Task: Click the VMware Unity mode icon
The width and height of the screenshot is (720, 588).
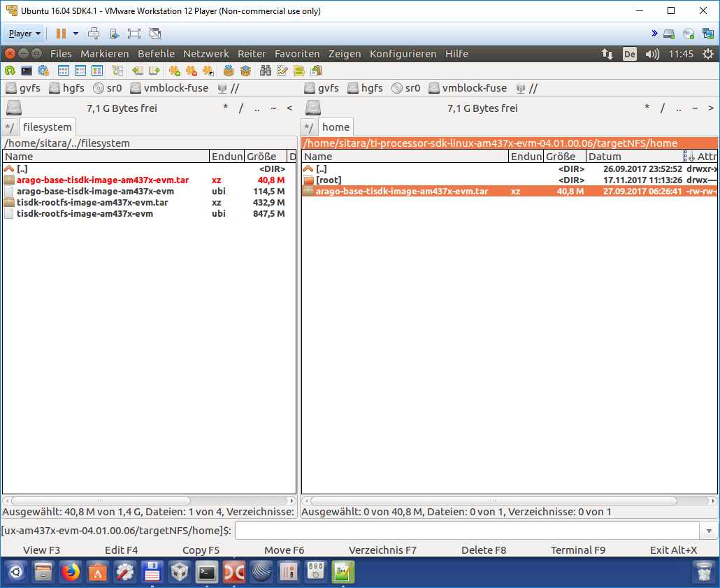Action: [156, 33]
